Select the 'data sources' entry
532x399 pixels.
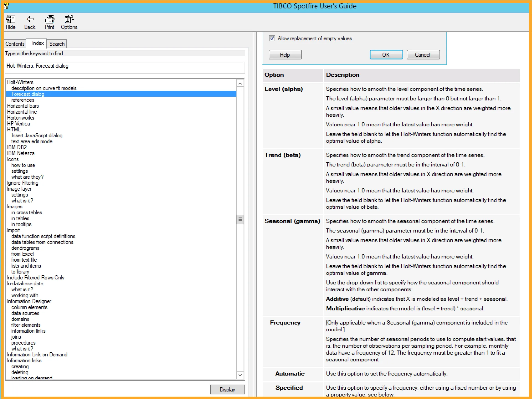[x=25, y=313]
